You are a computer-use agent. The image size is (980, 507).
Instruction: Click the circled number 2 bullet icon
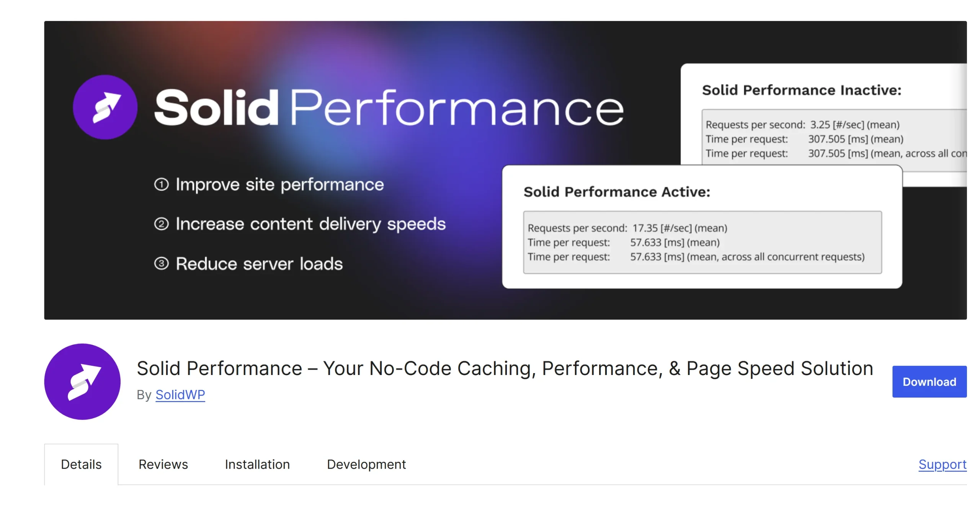click(161, 224)
